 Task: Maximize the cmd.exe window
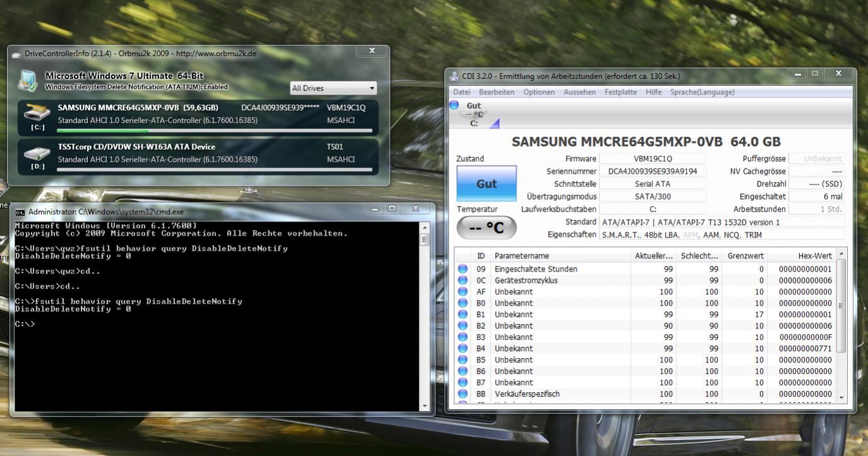click(x=392, y=208)
